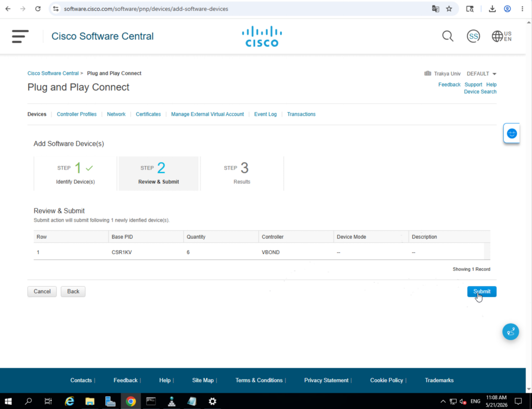Select Step 3 Results
Viewport: 532px width, 409px height.
coord(242,174)
